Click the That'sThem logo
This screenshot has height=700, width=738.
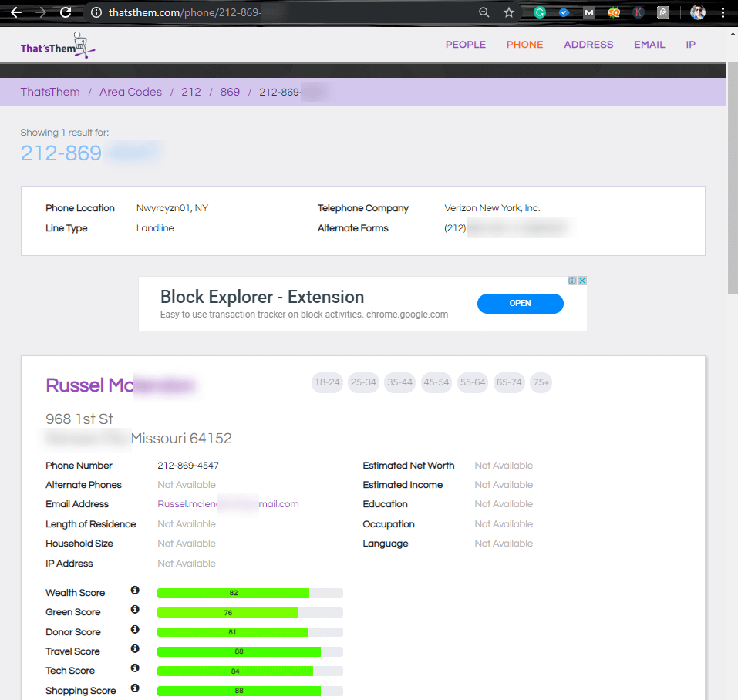[x=57, y=45]
